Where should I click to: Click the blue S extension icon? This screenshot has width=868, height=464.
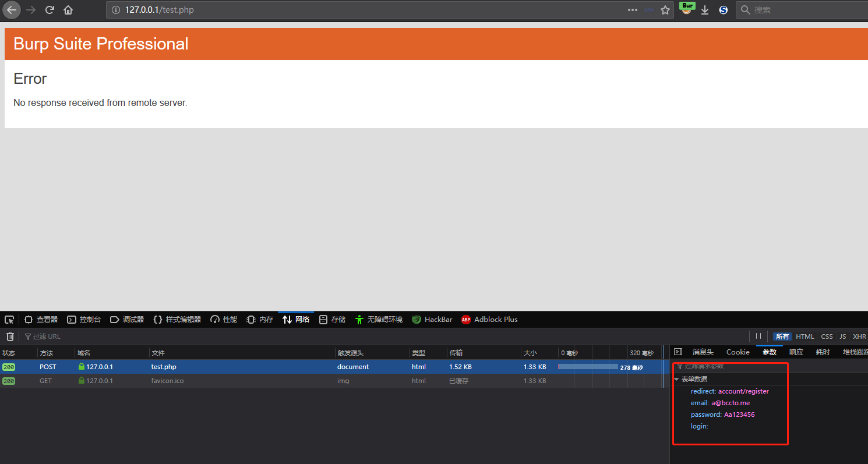coord(724,10)
